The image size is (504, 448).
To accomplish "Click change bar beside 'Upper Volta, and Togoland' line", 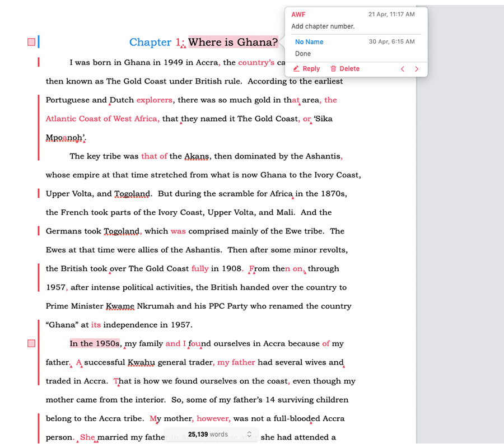I will click(x=38, y=193).
